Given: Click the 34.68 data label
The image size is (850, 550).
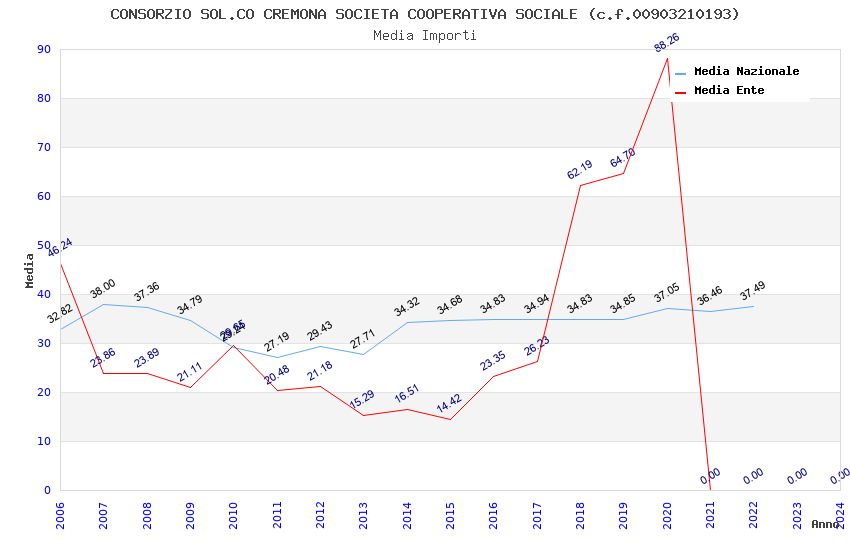Looking at the screenshot, I should pos(450,305).
